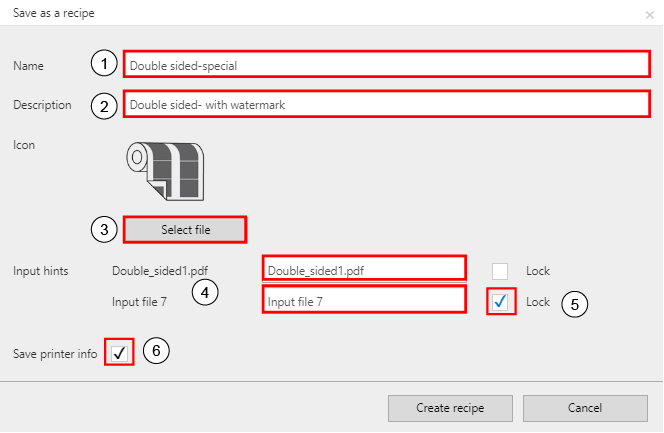Enable Lock for Double_sided1.pdf input hint

click(x=500, y=271)
